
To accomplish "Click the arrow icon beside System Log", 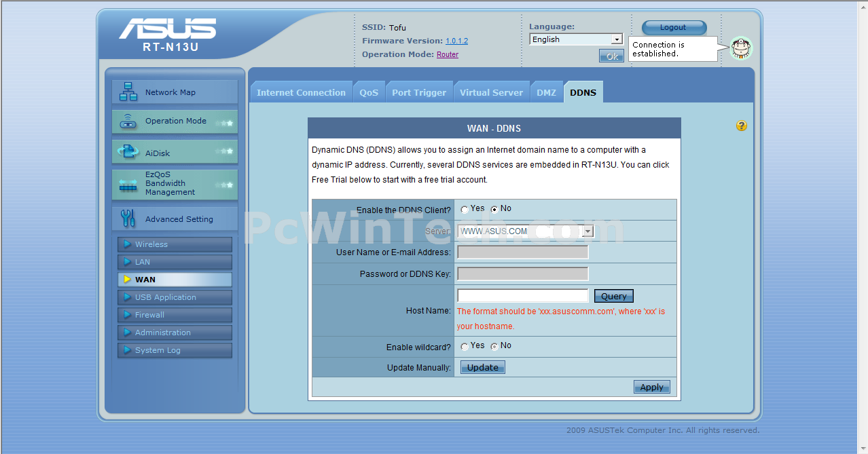I will coord(127,350).
